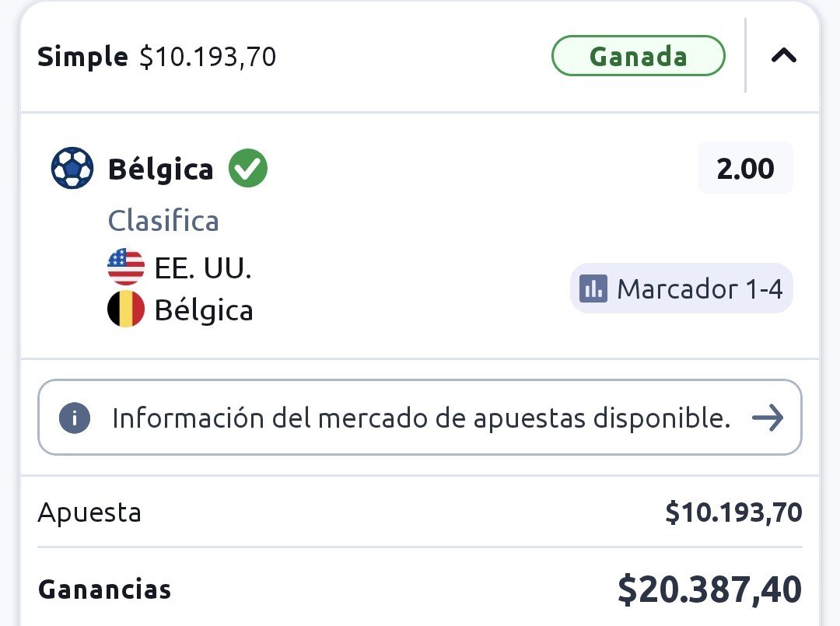Viewport: 840px width, 626px height.
Task: Click the Clasifica market label
Action: pos(163,221)
